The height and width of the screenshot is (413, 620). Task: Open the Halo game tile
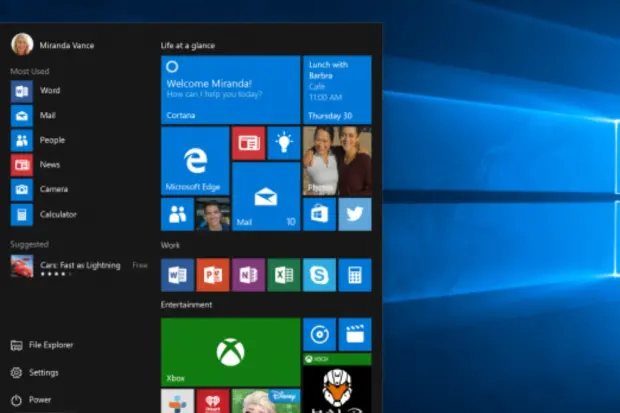(x=337, y=383)
